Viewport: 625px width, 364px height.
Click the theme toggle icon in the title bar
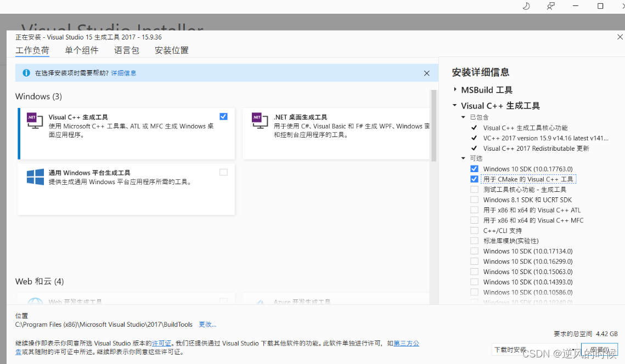(x=525, y=6)
